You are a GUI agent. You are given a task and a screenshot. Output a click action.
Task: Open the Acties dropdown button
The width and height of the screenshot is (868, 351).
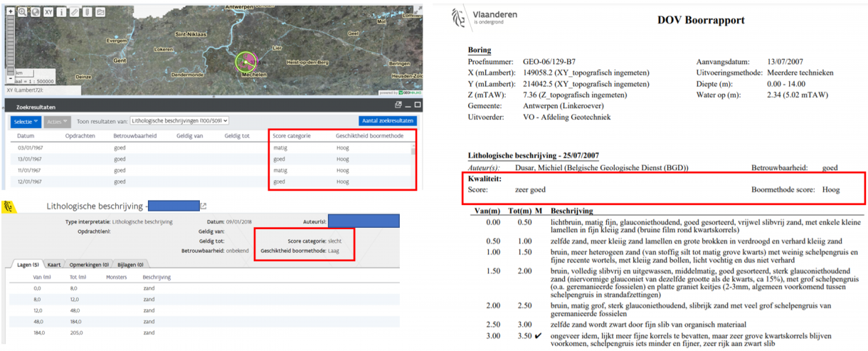(x=57, y=122)
